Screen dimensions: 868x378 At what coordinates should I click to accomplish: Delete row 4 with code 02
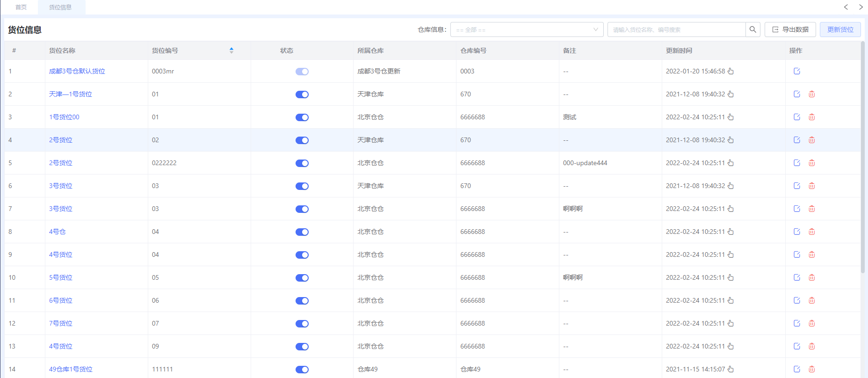coord(812,140)
